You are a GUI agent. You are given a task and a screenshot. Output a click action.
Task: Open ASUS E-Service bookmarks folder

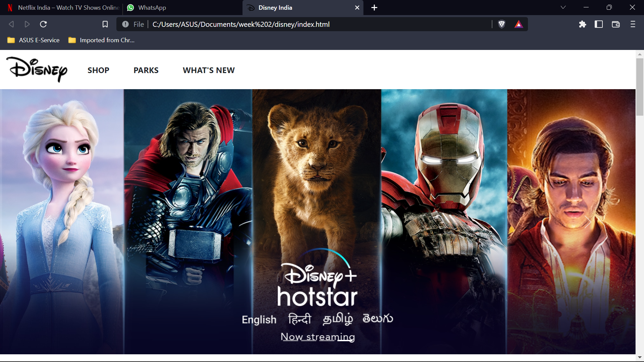coord(34,40)
